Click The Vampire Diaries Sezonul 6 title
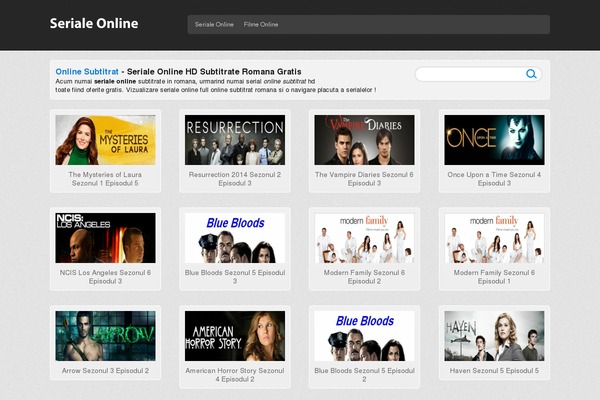 [x=364, y=179]
